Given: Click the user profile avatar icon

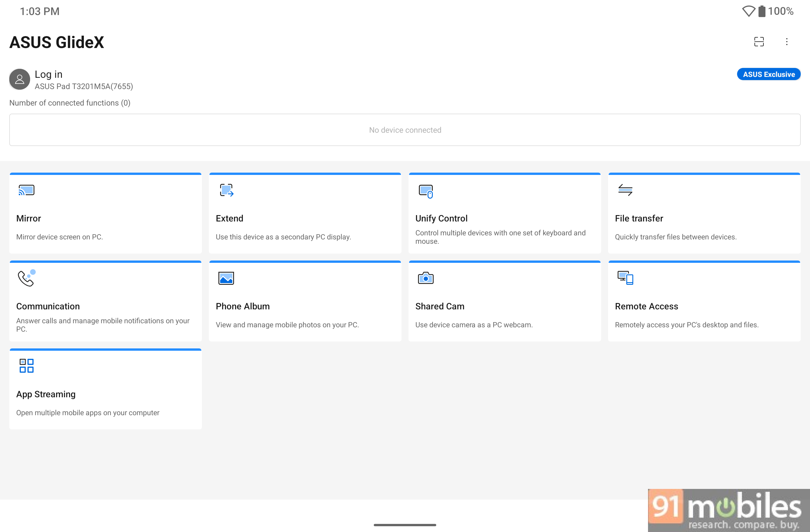Looking at the screenshot, I should click(20, 79).
